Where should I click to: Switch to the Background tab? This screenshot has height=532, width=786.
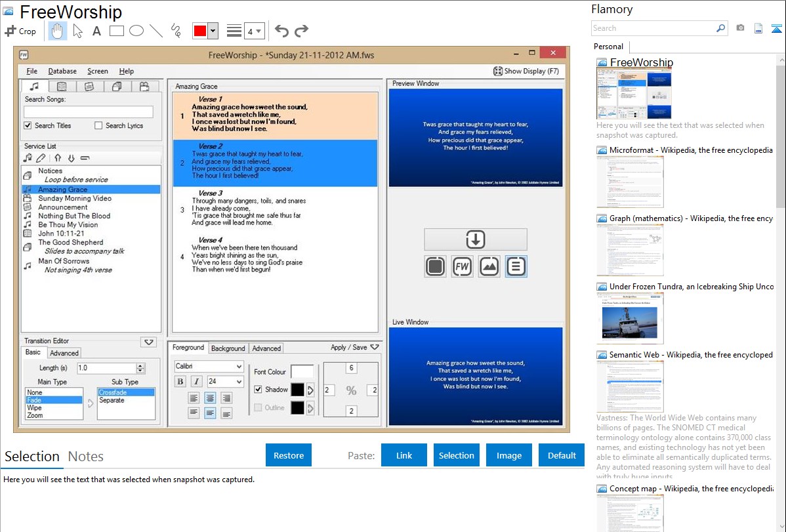228,348
